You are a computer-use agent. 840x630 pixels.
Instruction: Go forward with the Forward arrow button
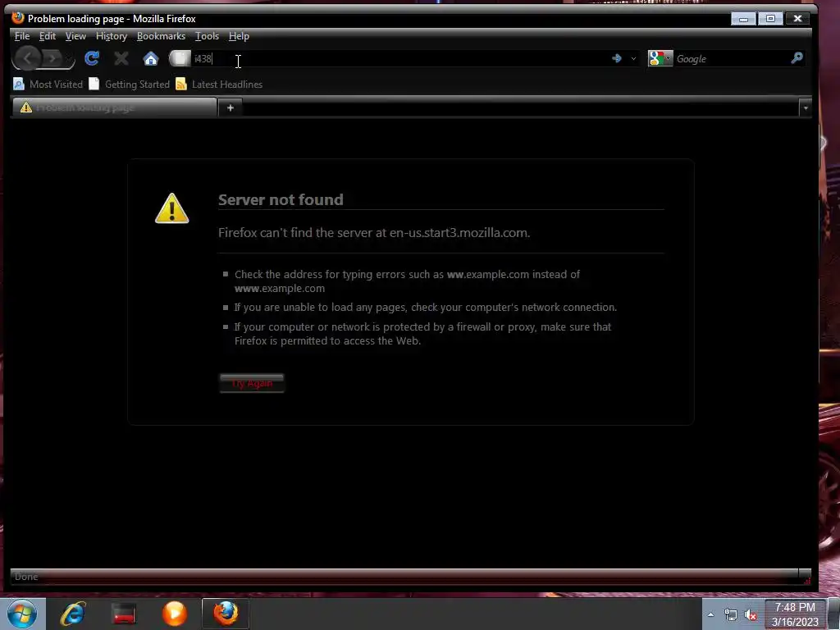coord(52,58)
